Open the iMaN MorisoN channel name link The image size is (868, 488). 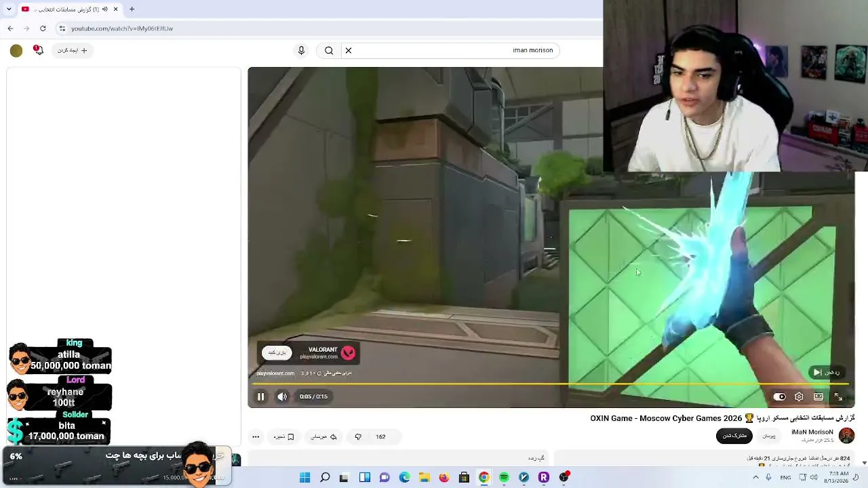812,432
